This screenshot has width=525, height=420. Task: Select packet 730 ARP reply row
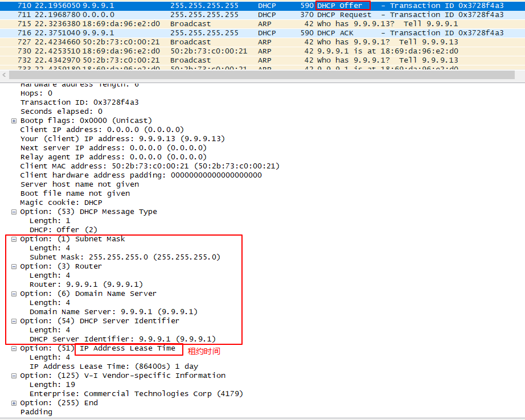click(x=262, y=51)
